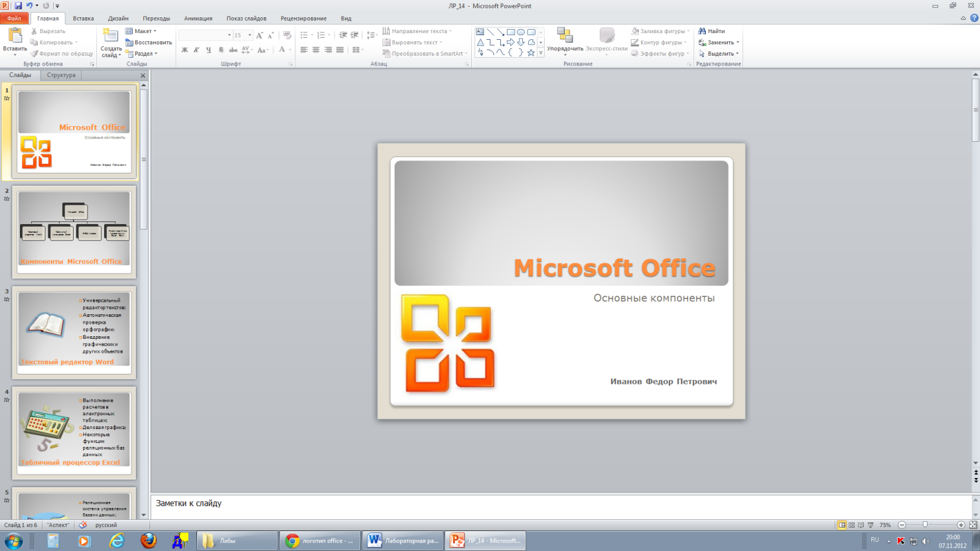Open the Показ слайдов tab

(x=246, y=19)
